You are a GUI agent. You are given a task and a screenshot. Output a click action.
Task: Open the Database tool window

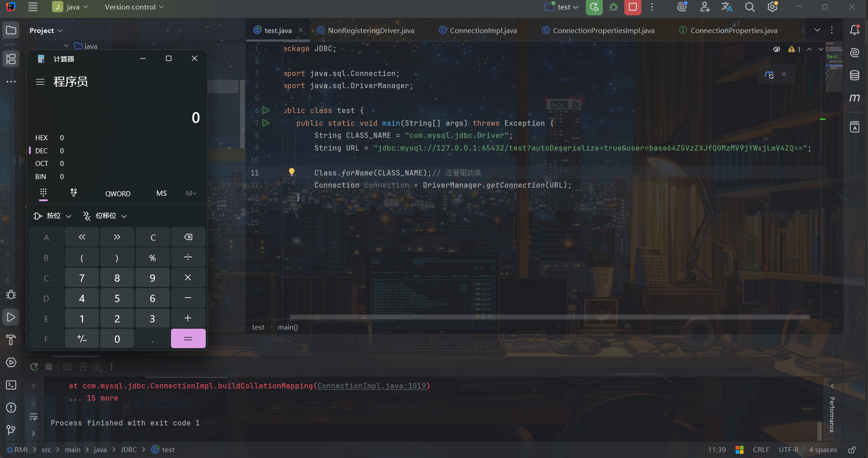tap(854, 76)
